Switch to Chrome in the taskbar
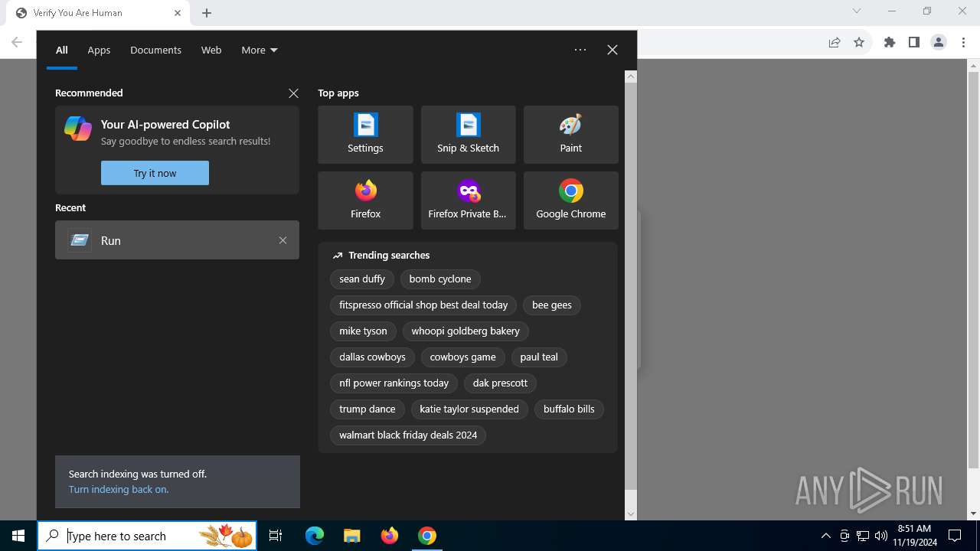Screen dimensions: 980x551 [427, 536]
